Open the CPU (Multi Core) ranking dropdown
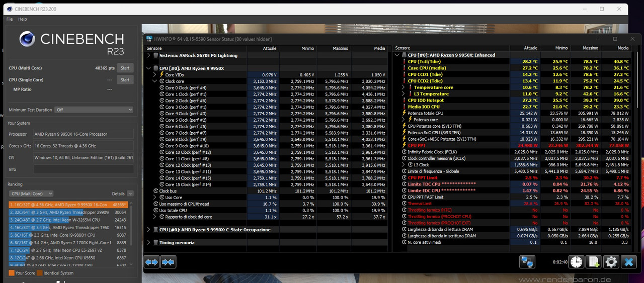644x283 pixels. pyautogui.click(x=32, y=194)
